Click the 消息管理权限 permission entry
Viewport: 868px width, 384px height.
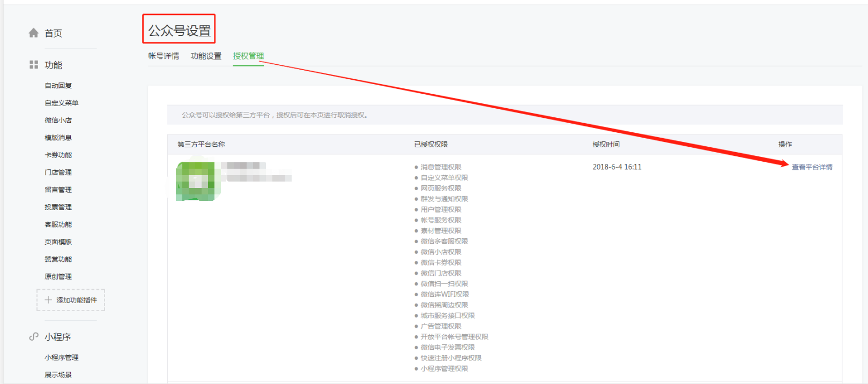[x=441, y=167]
